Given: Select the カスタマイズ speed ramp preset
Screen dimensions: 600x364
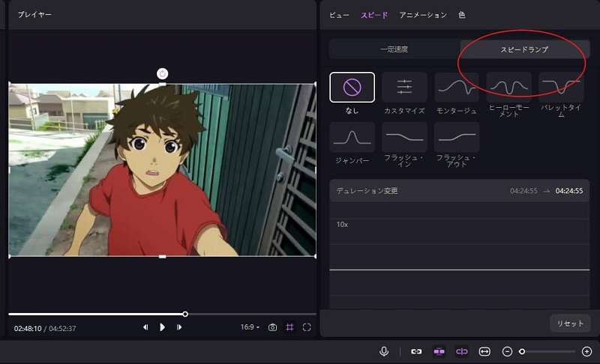Looking at the screenshot, I should [x=404, y=87].
